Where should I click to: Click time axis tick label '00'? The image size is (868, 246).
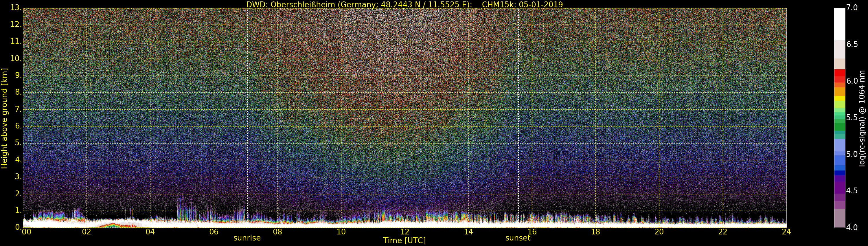[x=26, y=232]
